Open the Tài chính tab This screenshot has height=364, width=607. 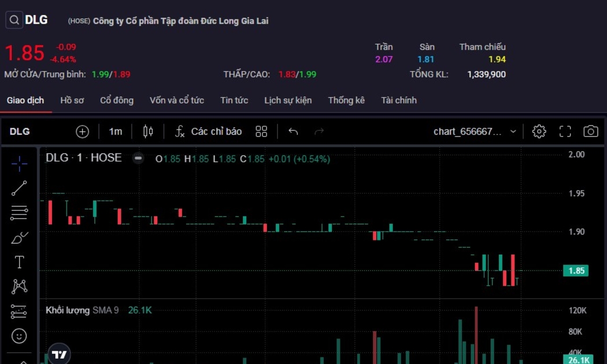tap(398, 101)
